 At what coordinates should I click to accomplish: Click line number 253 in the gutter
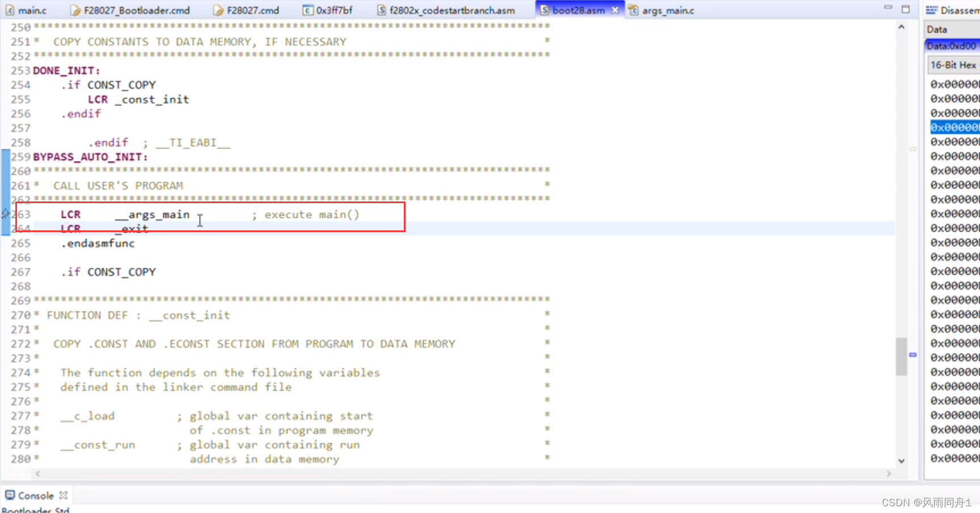click(x=20, y=70)
